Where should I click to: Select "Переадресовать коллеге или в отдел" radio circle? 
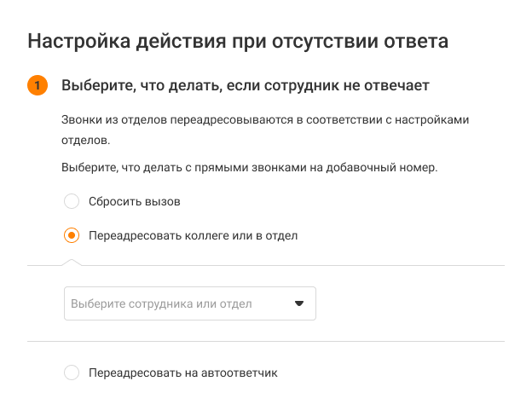tap(72, 235)
